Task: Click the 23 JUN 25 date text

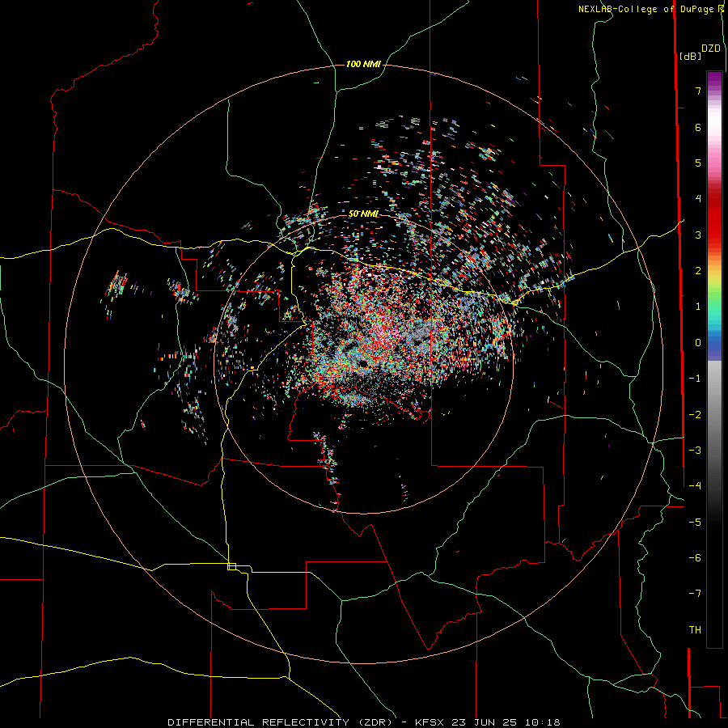Action: click(x=485, y=722)
